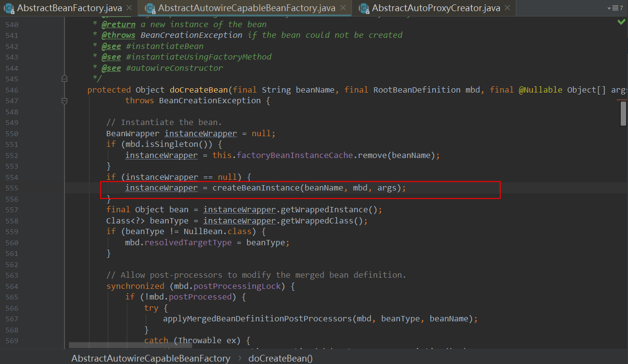Click line number 564 in the gutter
Viewport: 628px width, 364px height.
[12, 286]
